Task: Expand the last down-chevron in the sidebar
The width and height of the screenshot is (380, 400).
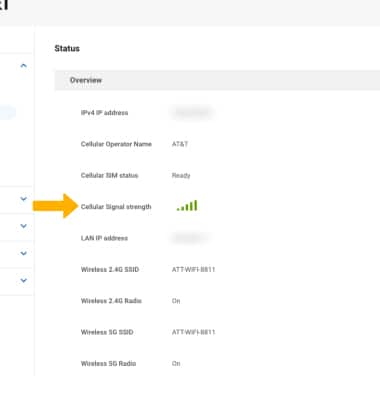Action: pos(23,280)
